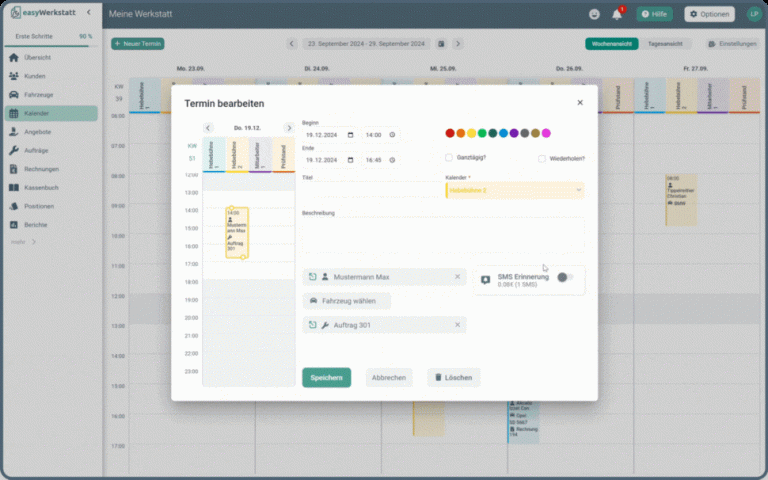Save the appointment with Speichern

(x=326, y=377)
